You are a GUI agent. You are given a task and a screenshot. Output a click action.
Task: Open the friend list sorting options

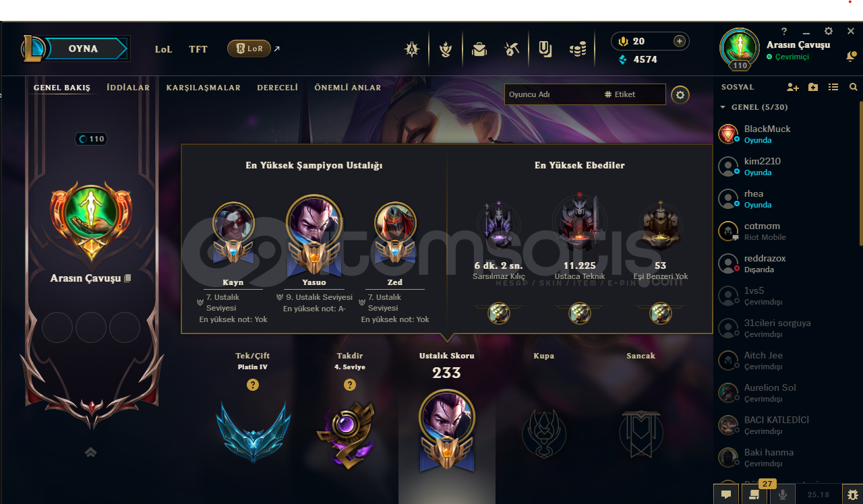pyautogui.click(x=833, y=87)
